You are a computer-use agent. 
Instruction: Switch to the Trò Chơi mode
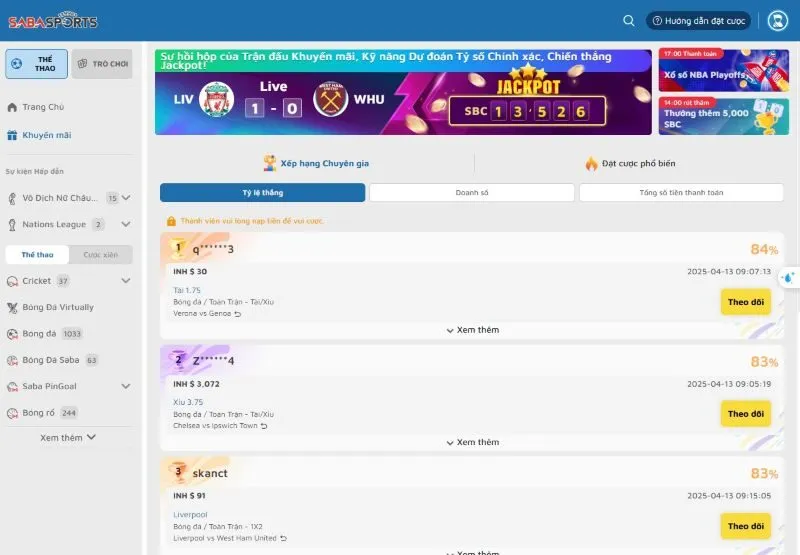pyautogui.click(x=102, y=64)
